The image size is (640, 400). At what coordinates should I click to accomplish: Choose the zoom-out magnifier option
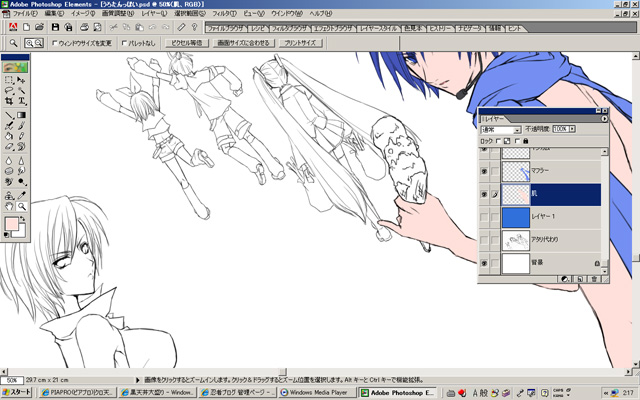(x=39, y=43)
